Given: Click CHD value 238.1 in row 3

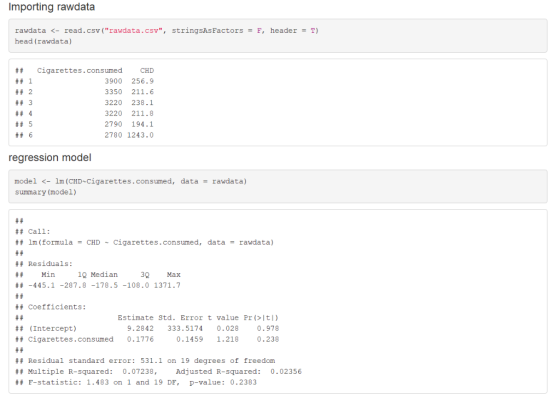Looking at the screenshot, I should pos(142,103).
